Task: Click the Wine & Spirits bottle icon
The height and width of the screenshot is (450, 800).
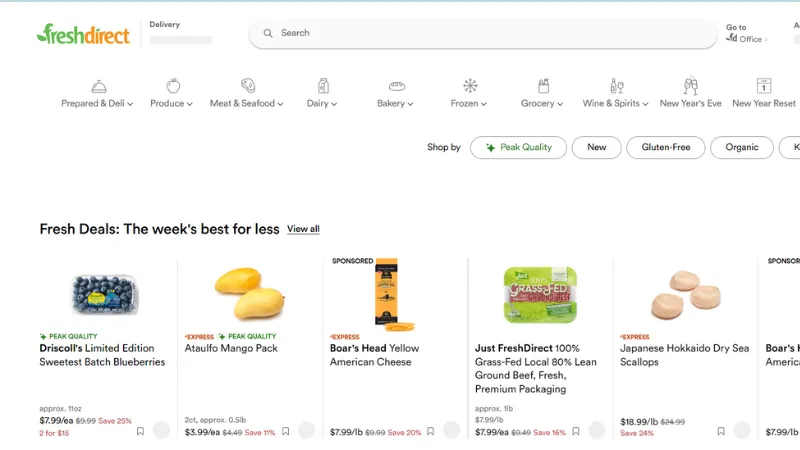Action: 616,86
